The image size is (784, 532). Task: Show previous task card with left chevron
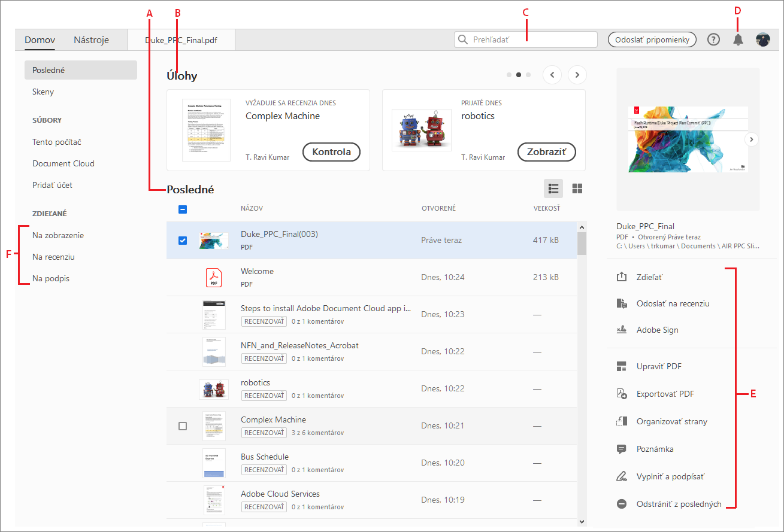[x=552, y=75]
